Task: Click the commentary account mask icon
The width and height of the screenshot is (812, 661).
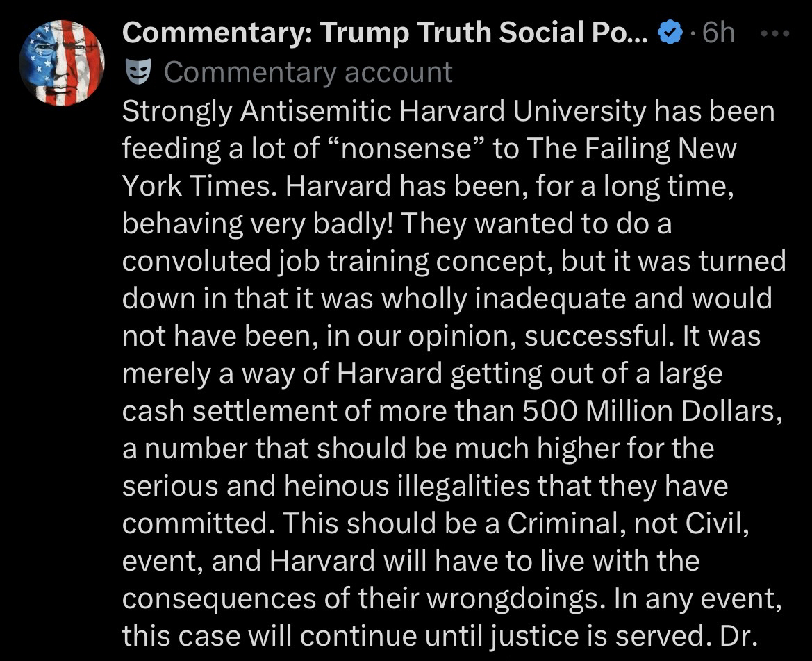Action: (138, 72)
